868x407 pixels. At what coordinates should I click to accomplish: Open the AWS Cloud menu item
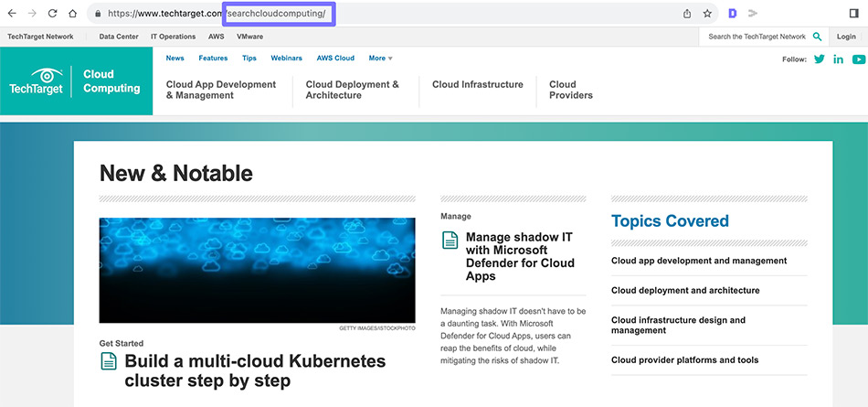[x=335, y=59]
